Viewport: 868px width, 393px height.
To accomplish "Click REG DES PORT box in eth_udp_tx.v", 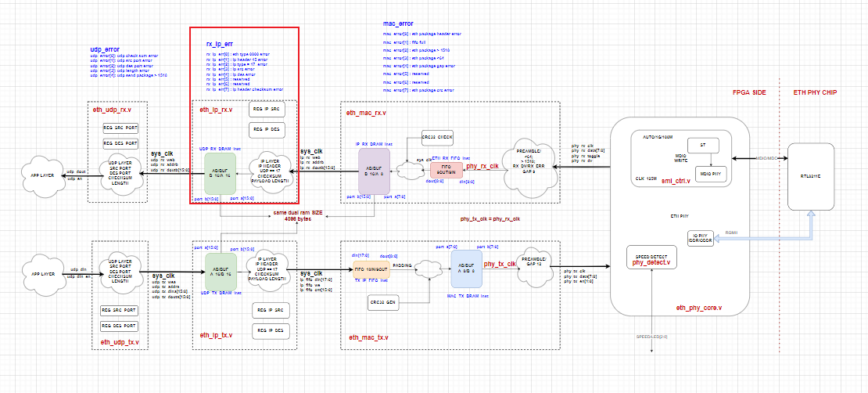I will click(119, 326).
